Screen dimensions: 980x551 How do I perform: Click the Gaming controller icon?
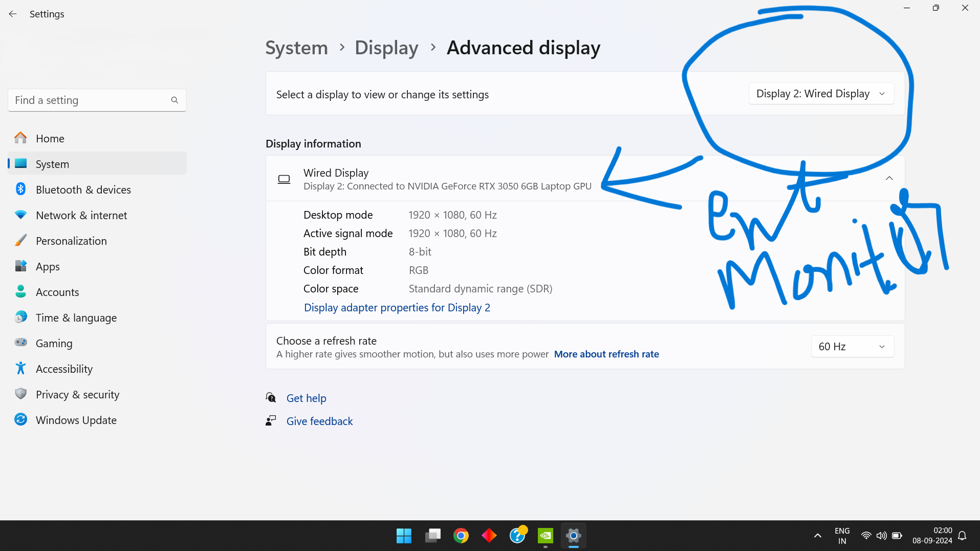pyautogui.click(x=20, y=343)
